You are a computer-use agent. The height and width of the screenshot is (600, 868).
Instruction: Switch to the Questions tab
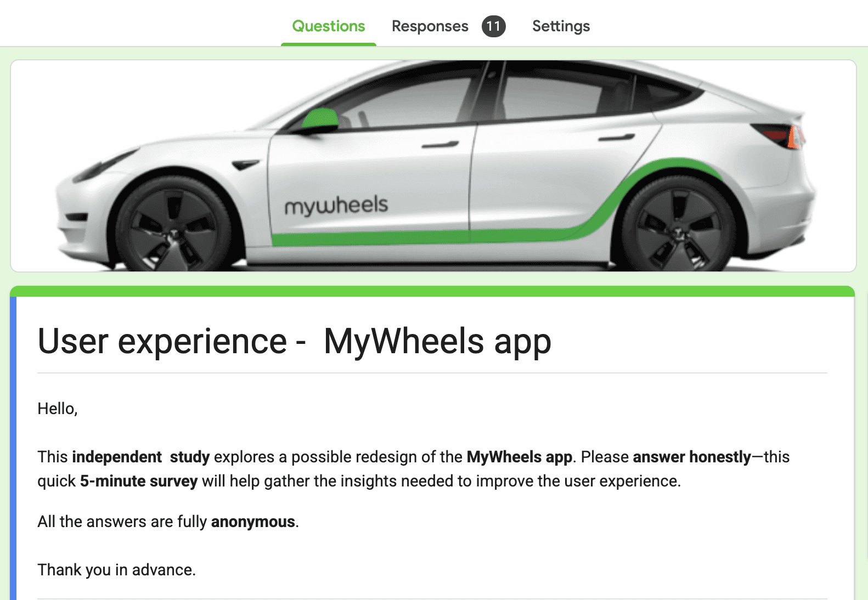pos(328,26)
